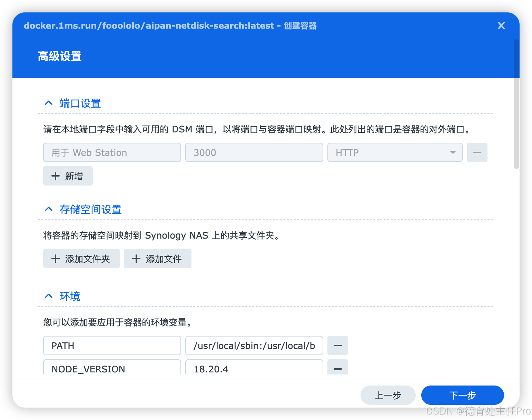Remove the port 3000 mapping row

click(477, 152)
